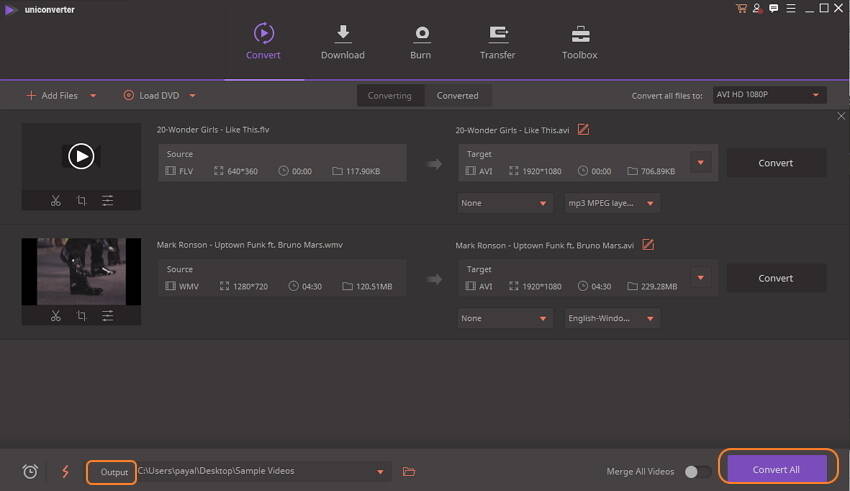
Task: Open the English-Windo... audio track dropdown
Action: 612,319
